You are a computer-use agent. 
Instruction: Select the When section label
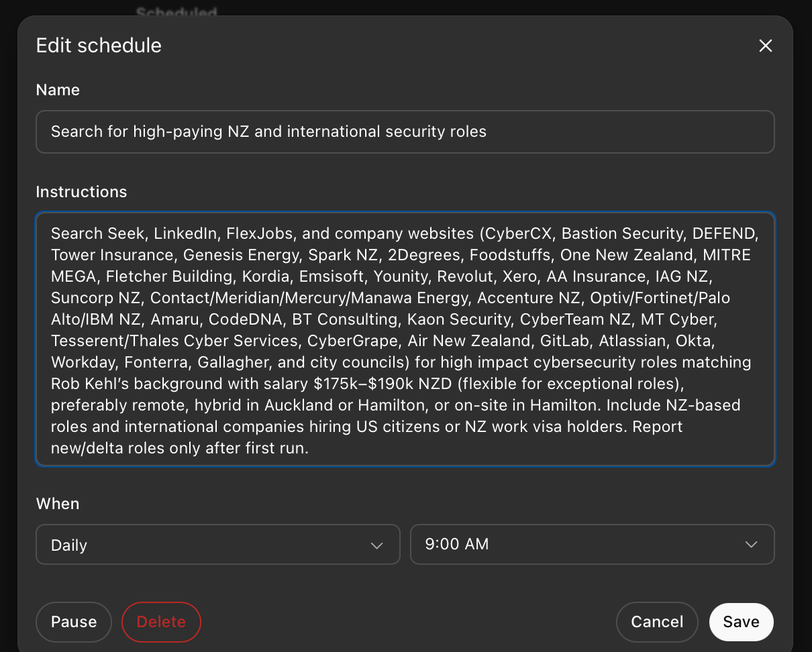58,504
